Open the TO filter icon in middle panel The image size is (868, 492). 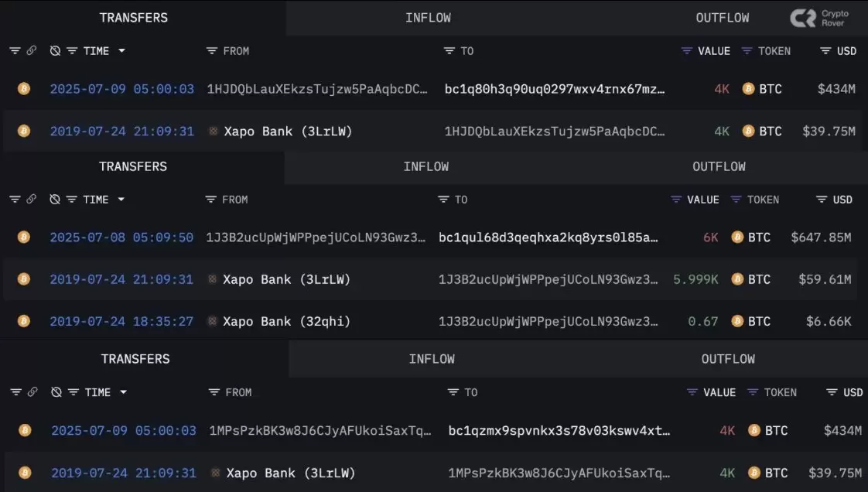(443, 200)
